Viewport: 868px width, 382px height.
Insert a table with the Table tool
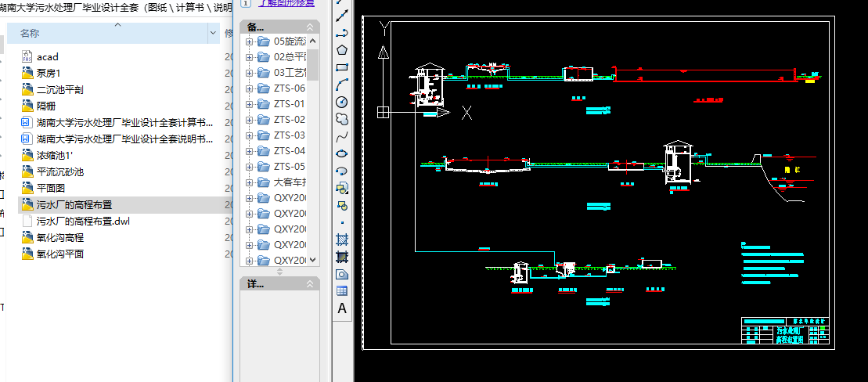pyautogui.click(x=342, y=290)
